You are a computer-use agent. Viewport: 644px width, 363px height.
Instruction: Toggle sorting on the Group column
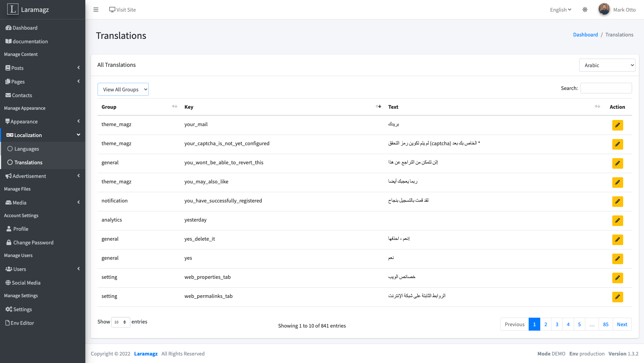[x=175, y=106]
